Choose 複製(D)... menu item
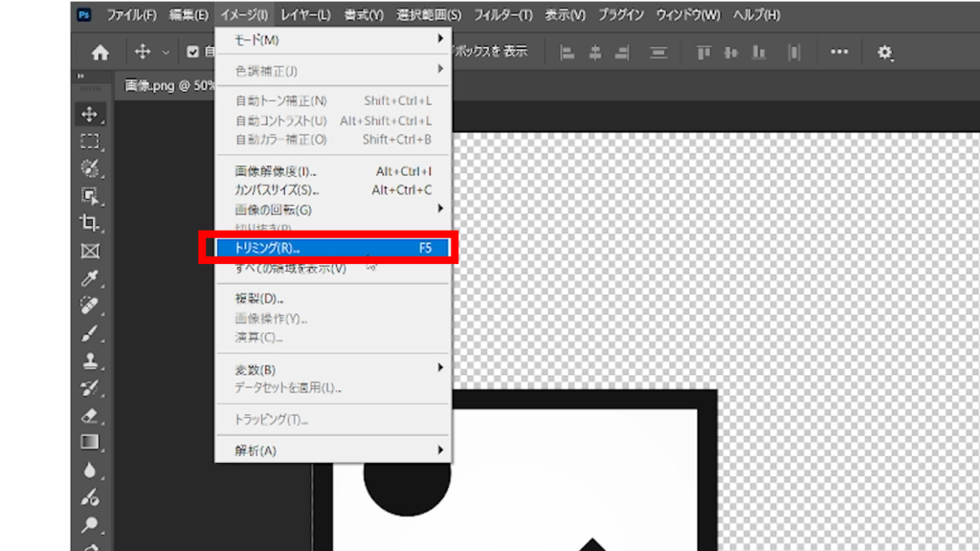 (333, 298)
